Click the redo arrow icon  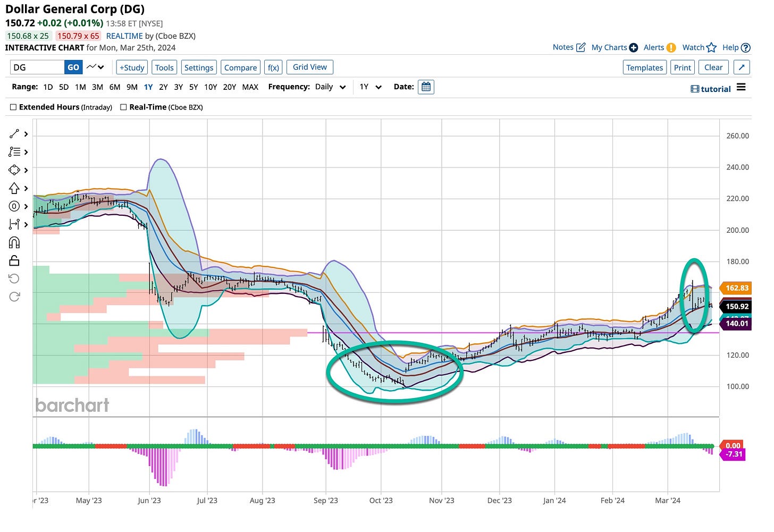(14, 296)
